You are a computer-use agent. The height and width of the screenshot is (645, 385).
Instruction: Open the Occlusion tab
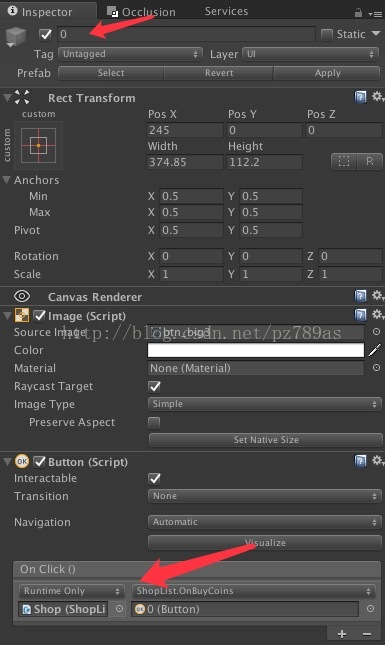coord(141,12)
